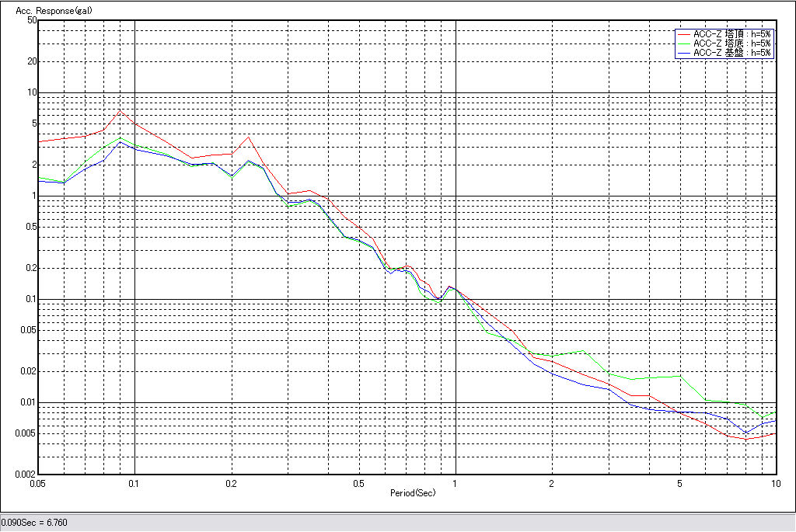Screen dimensions: 796x532
Task: Click the 50 label on the Y axis
Action: (32, 20)
